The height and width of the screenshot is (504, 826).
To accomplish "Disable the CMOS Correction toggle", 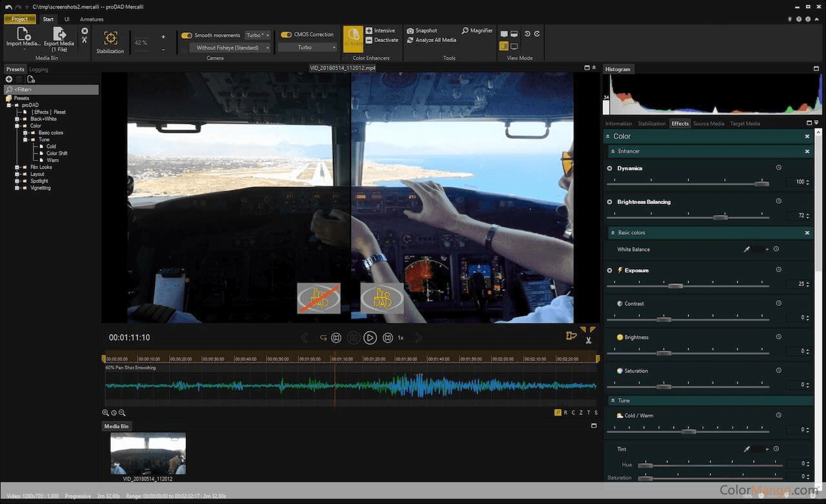I will pos(286,35).
